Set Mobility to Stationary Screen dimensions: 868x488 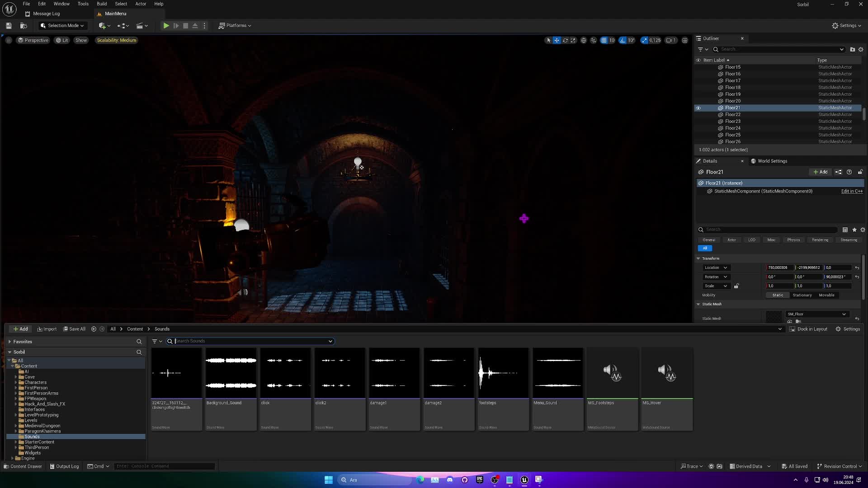point(802,295)
